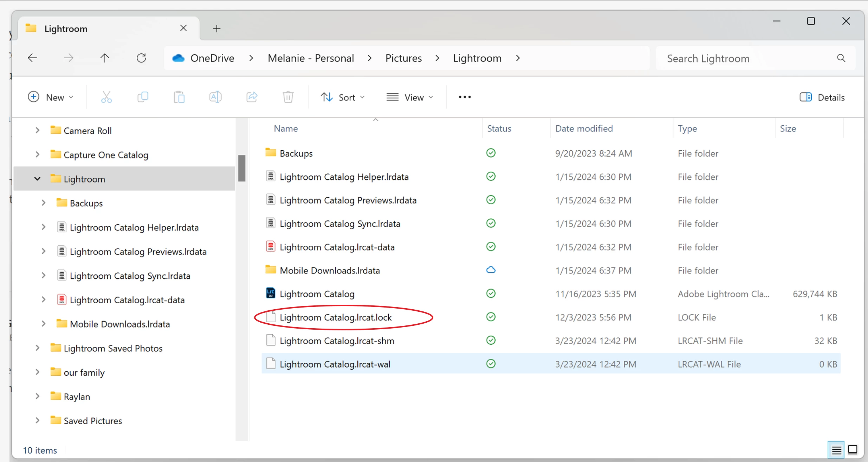Switch to large thumbnails view icon
Screen dimensions: 868x462
[853, 450]
